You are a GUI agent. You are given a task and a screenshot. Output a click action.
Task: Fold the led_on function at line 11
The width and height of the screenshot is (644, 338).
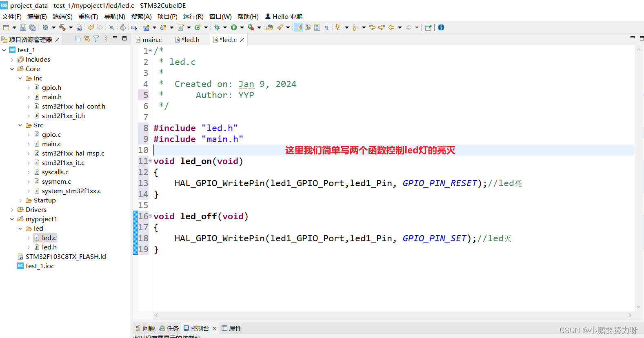[x=150, y=161]
